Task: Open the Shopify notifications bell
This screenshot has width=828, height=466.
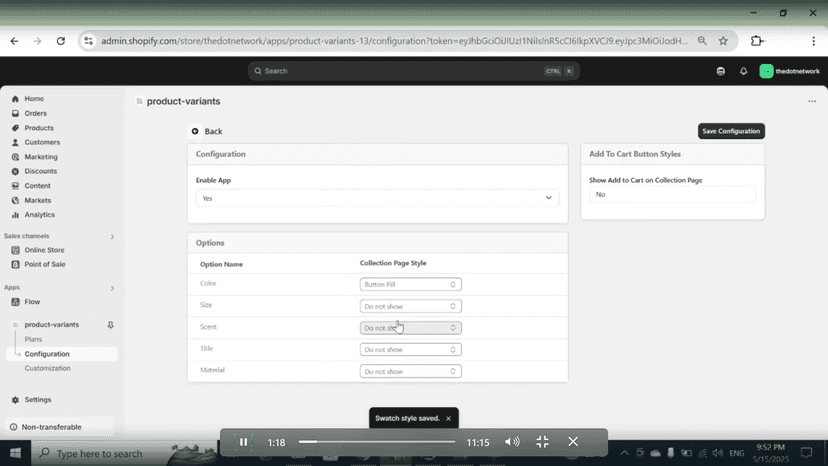Action: tap(744, 71)
